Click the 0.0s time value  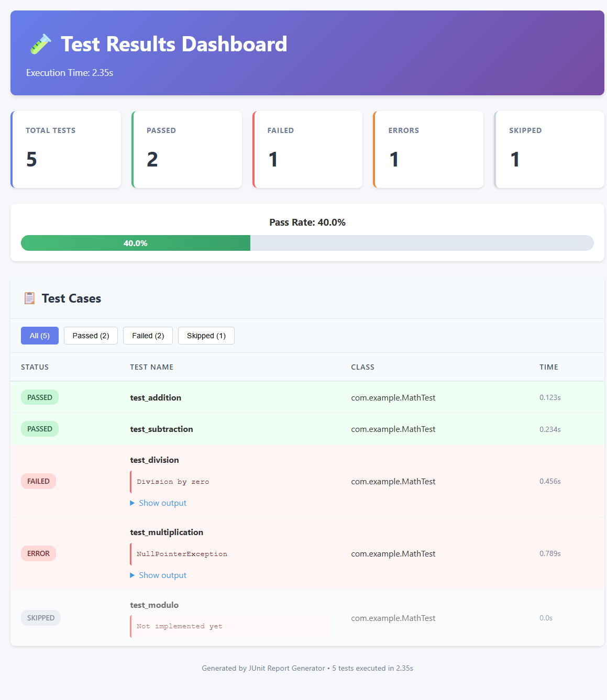[x=546, y=618]
